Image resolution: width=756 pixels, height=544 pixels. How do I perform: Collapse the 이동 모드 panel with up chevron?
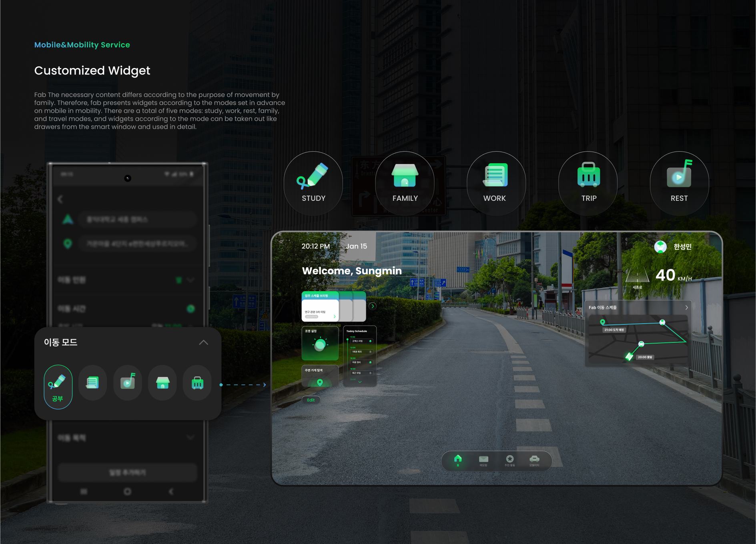point(203,342)
